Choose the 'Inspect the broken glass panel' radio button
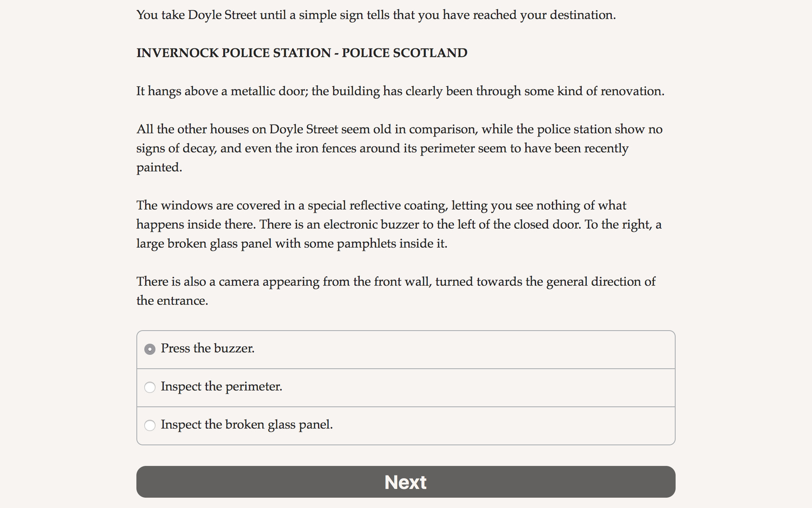The height and width of the screenshot is (508, 812). 150,425
